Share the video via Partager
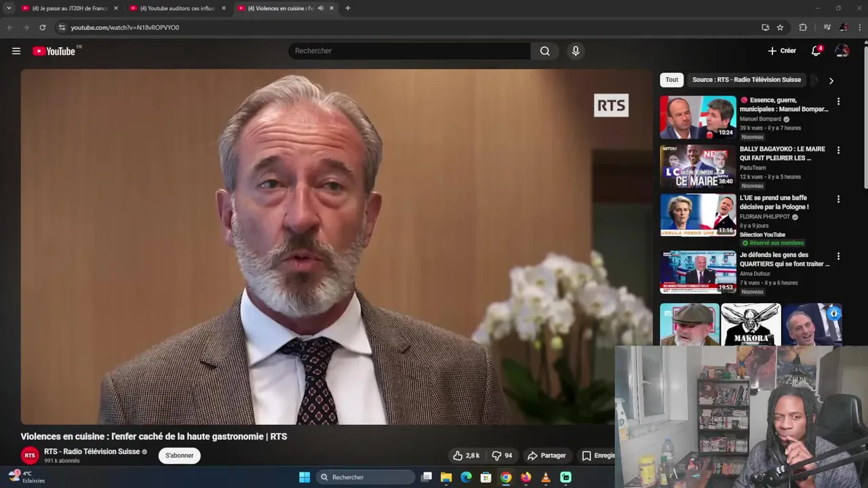Screen dimensions: 868x488 pyautogui.click(x=547, y=455)
